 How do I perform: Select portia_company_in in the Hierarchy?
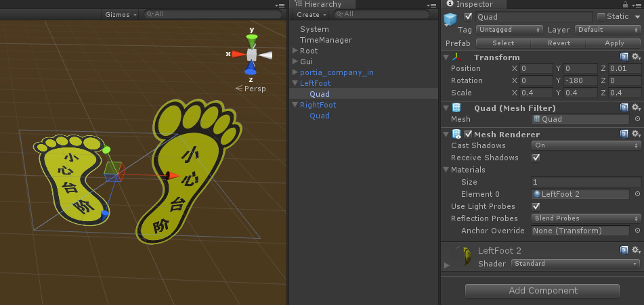[337, 72]
